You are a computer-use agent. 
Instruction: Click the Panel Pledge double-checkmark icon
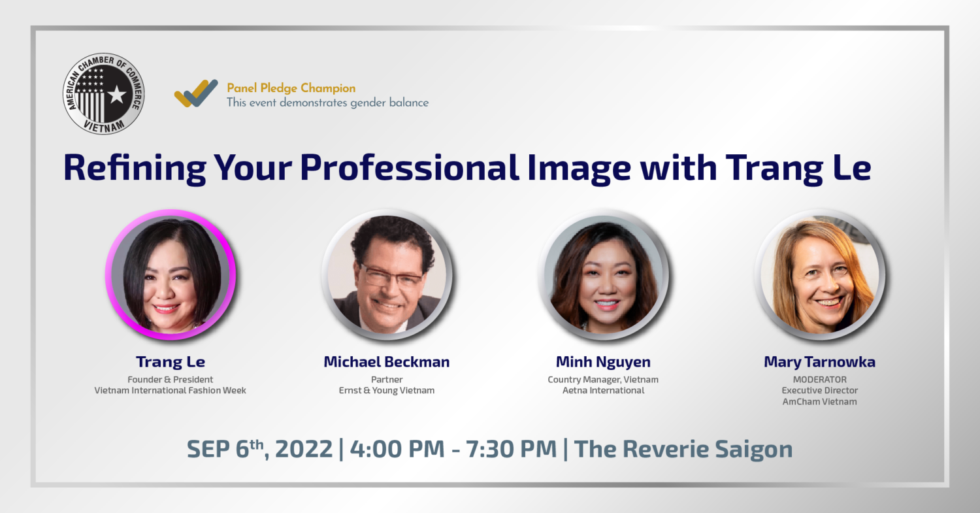(196, 93)
